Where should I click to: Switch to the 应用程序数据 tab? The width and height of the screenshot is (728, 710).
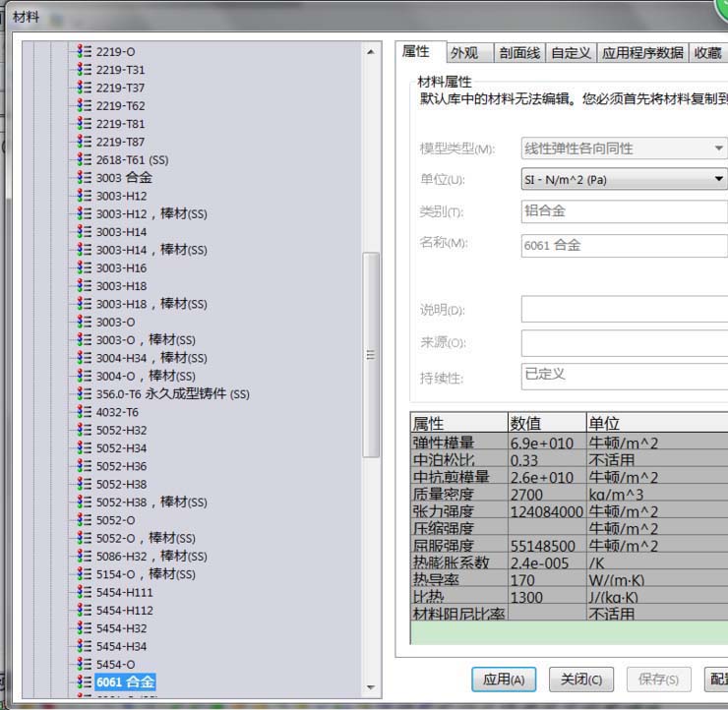(641, 53)
